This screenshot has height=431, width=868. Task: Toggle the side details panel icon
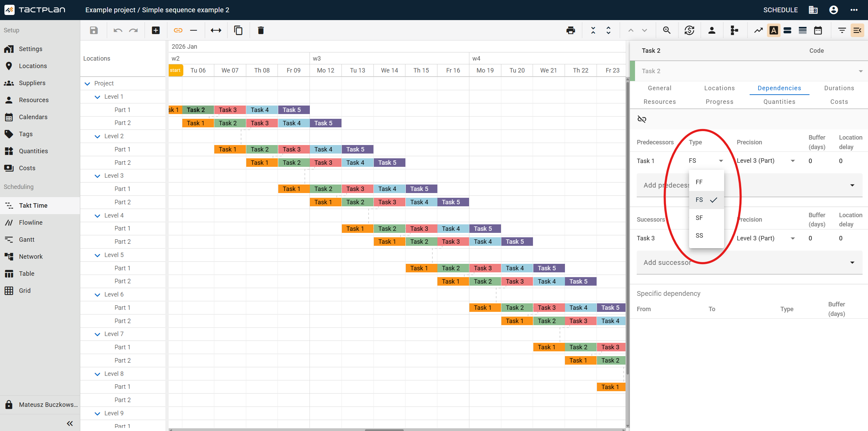857,30
